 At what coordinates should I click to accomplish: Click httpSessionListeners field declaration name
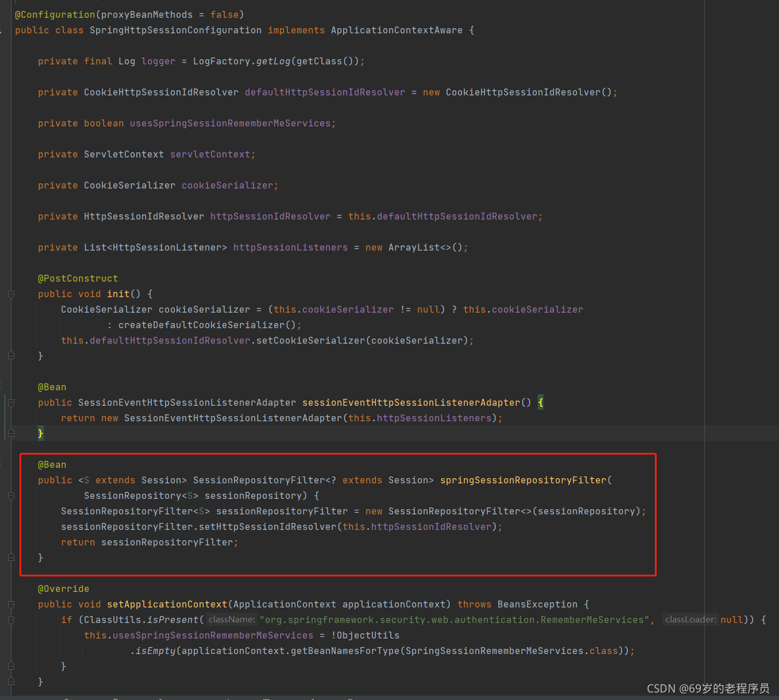(290, 248)
